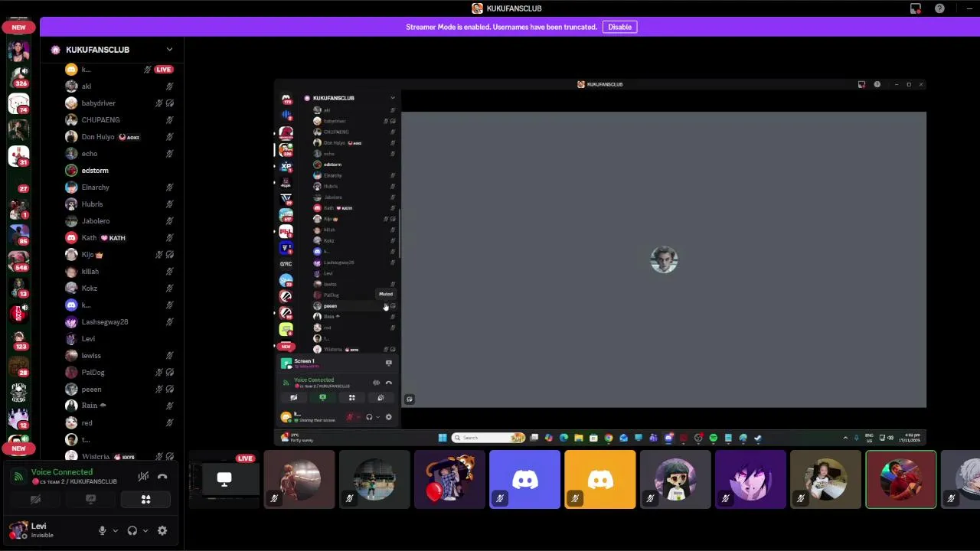Select echo in the voice member list
The height and width of the screenshot is (551, 980).
pos(119,154)
